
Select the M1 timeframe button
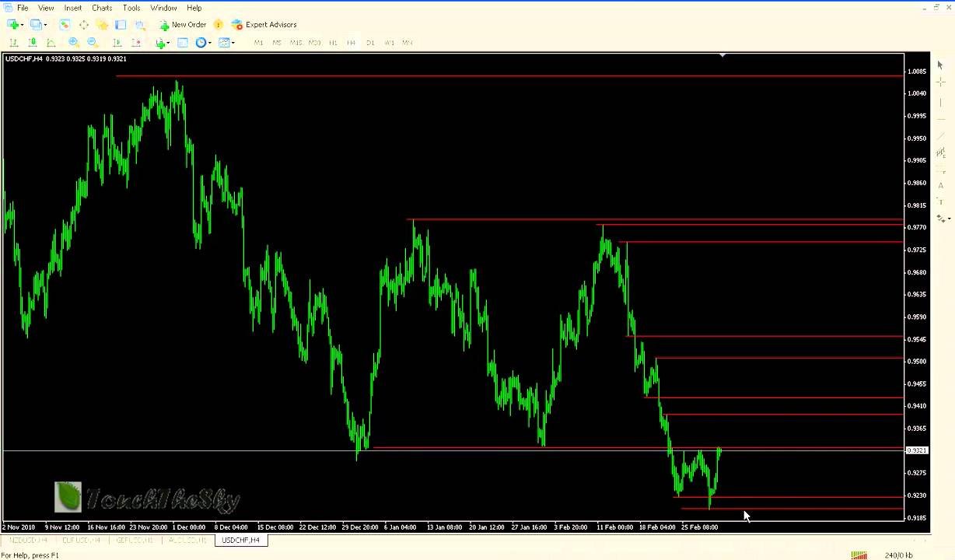258,43
